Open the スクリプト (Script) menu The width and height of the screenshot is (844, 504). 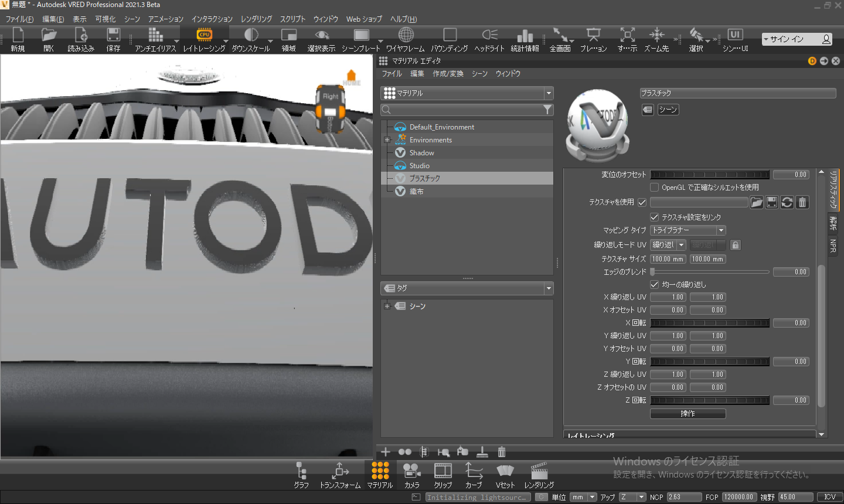tap(292, 19)
